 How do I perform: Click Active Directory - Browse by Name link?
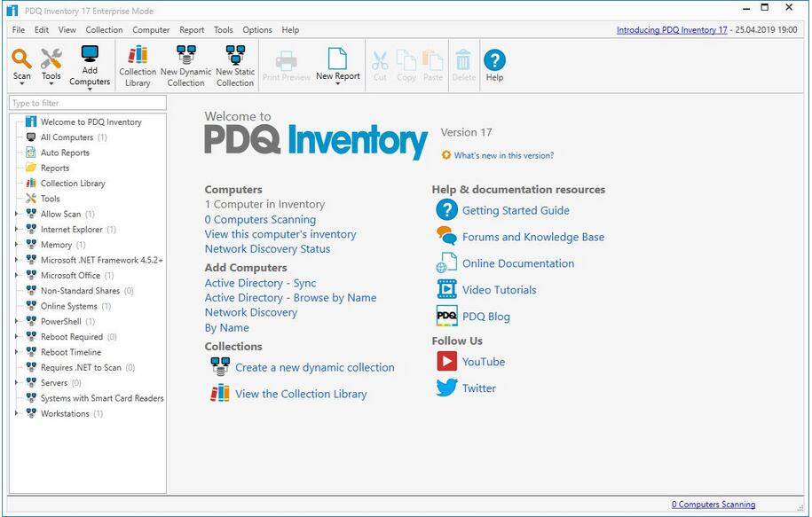290,298
